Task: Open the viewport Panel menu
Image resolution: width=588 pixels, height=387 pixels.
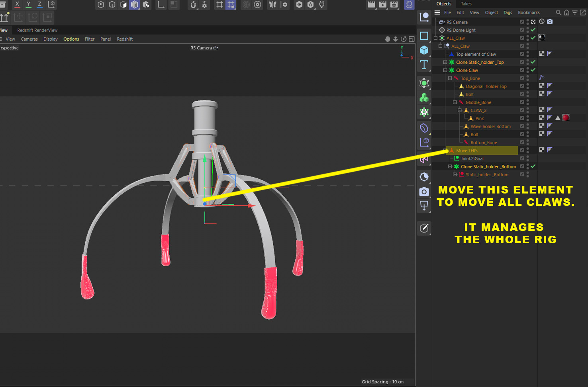Action: click(x=106, y=39)
